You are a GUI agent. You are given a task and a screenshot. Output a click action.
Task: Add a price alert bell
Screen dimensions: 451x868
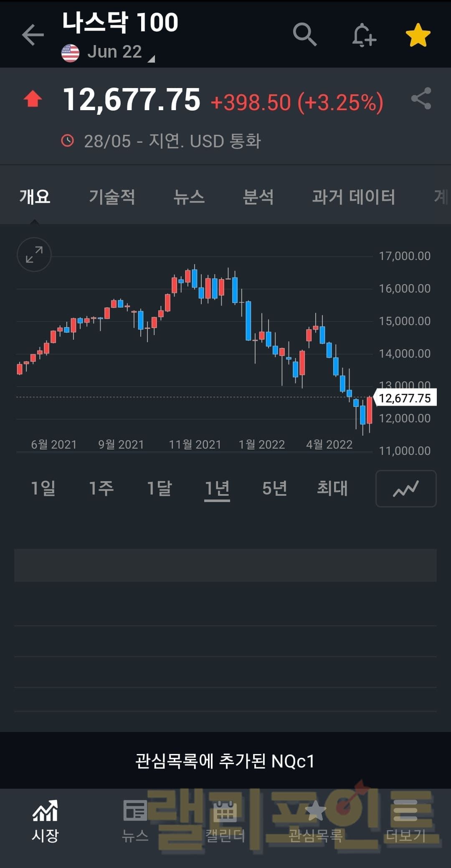(363, 35)
